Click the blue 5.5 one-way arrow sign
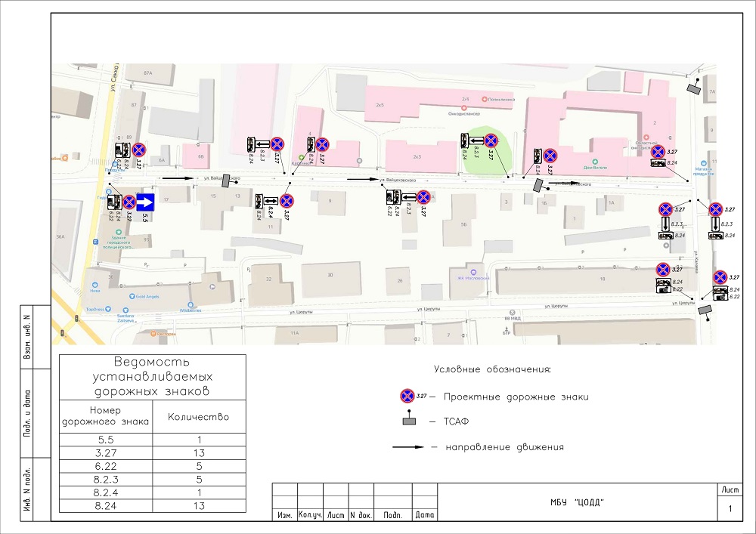Viewport: 756px width, 534px height. point(145,202)
